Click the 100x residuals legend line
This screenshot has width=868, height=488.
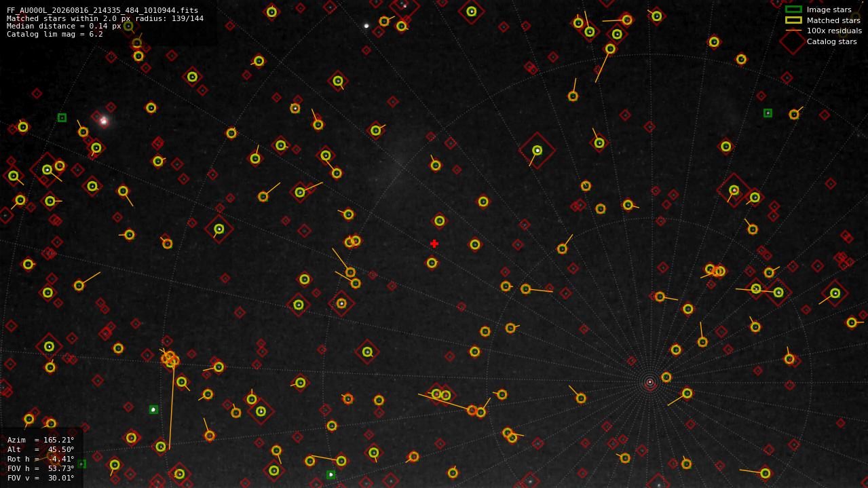(793, 31)
